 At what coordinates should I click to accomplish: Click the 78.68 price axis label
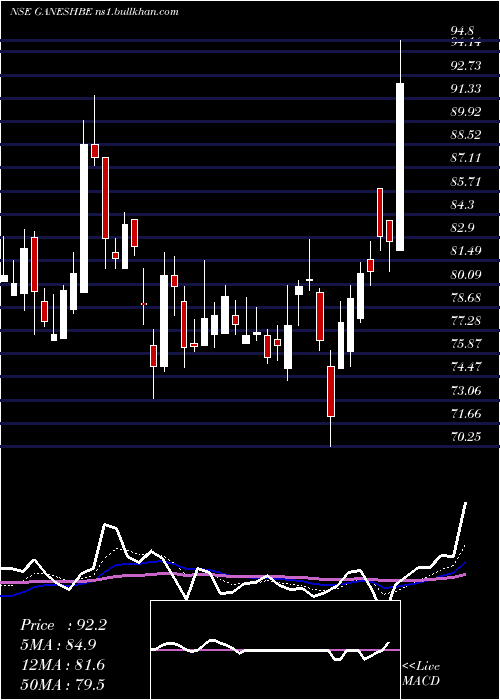coord(466,298)
